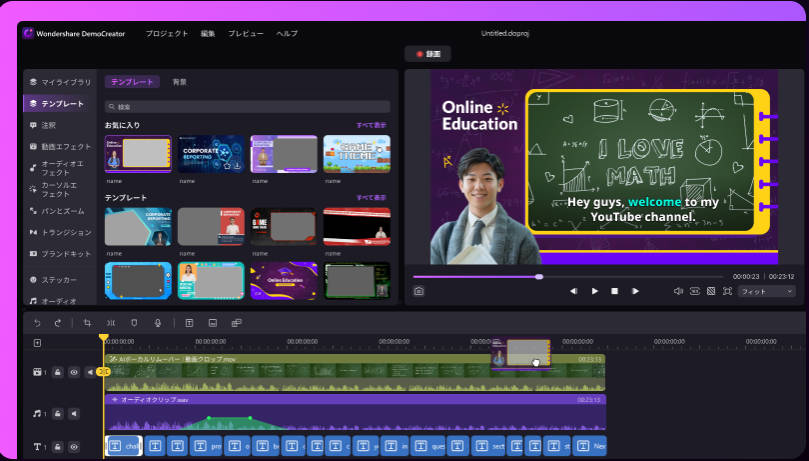The image size is (809, 461).
Task: Click the undo arrow in timeline toolbar
Action: [37, 323]
